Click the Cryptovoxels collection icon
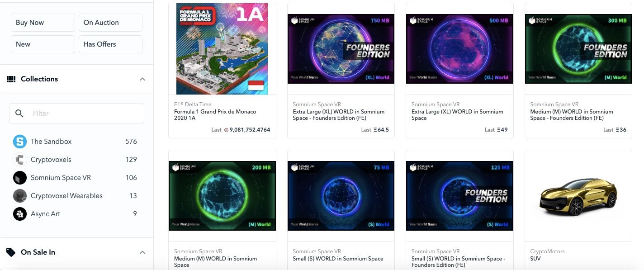 tap(20, 160)
